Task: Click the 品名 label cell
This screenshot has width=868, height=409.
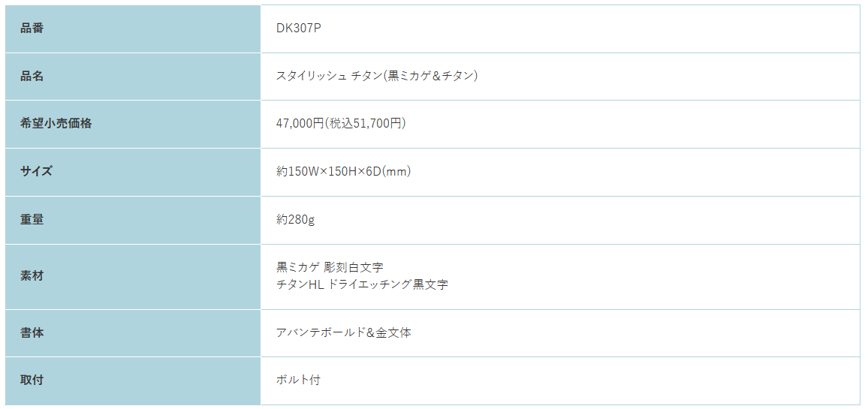Action: pos(133,77)
